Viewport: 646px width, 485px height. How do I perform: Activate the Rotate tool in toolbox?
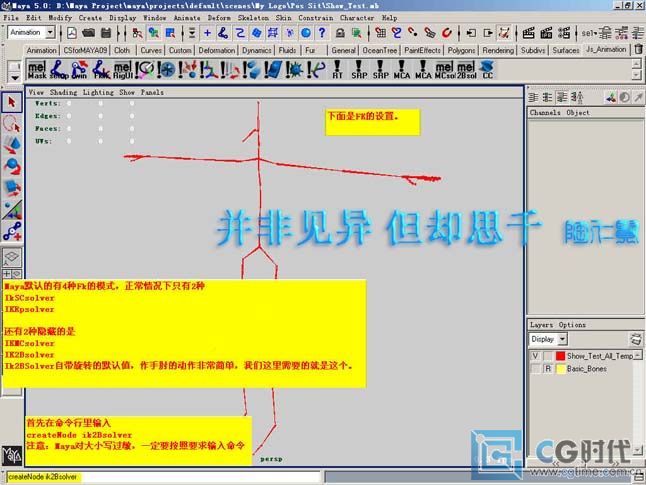tap(12, 166)
